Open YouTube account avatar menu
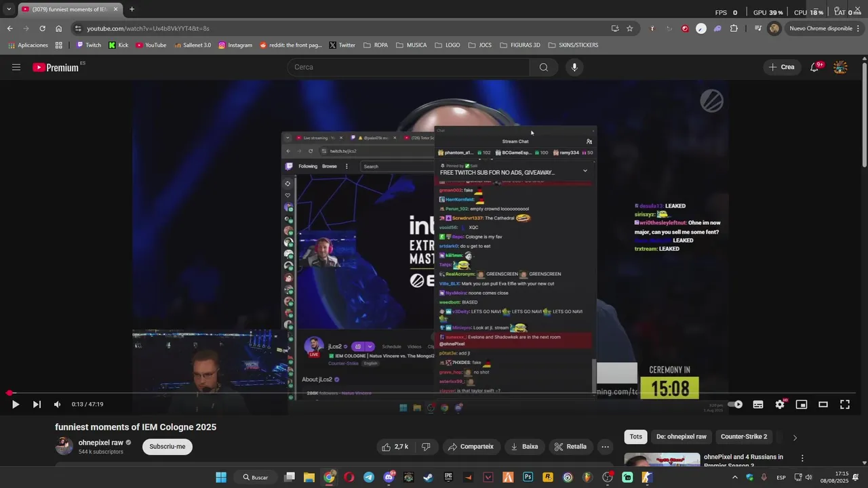The height and width of the screenshot is (488, 868). click(x=840, y=67)
